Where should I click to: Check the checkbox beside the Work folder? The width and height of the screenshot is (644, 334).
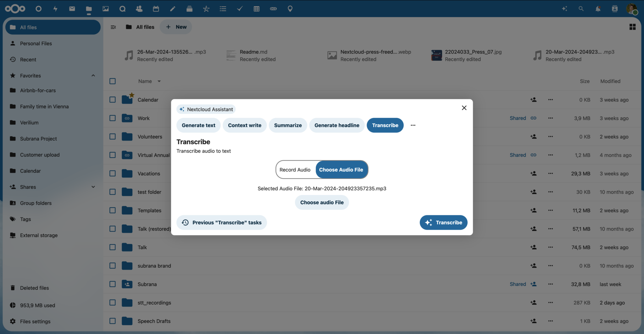(112, 118)
